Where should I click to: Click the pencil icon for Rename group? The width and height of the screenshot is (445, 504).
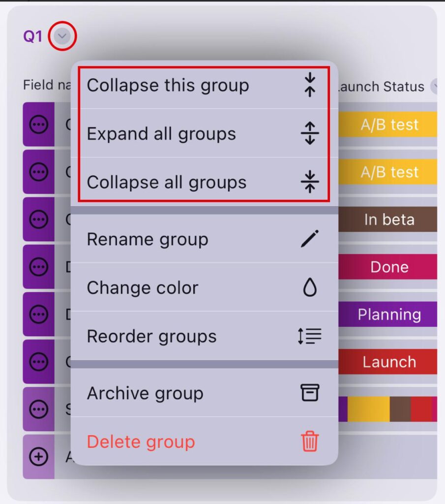(310, 239)
